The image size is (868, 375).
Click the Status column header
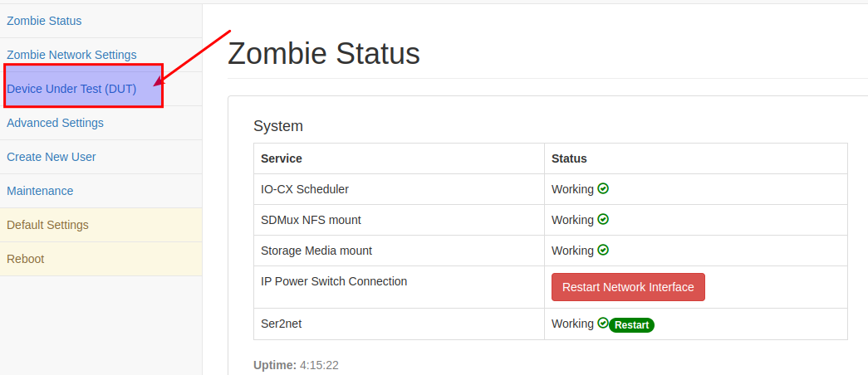tap(569, 158)
